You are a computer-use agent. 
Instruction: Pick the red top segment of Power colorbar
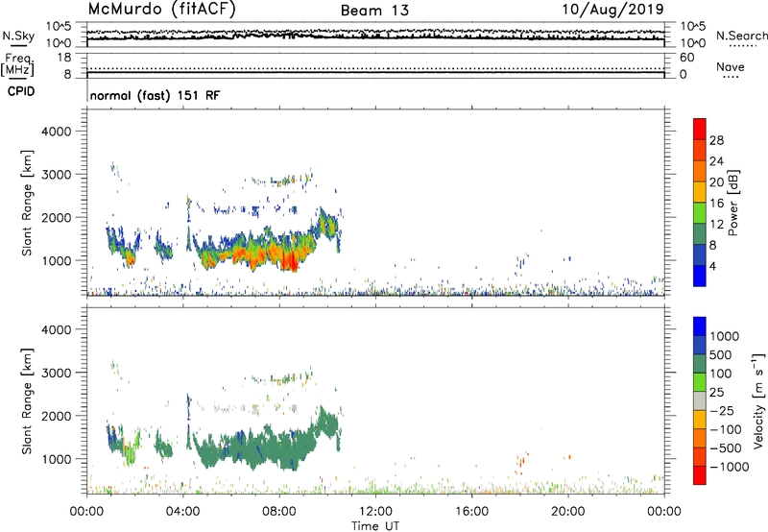click(x=700, y=129)
